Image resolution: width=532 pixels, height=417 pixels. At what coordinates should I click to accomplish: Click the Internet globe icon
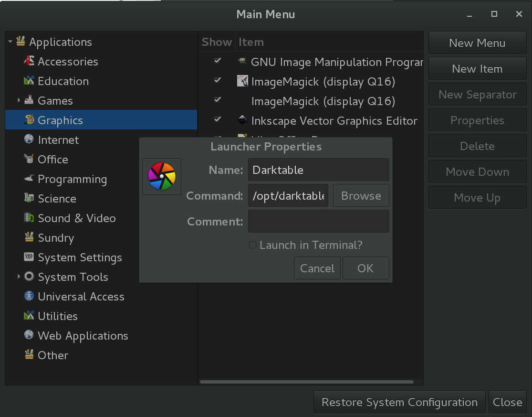pyautogui.click(x=29, y=139)
